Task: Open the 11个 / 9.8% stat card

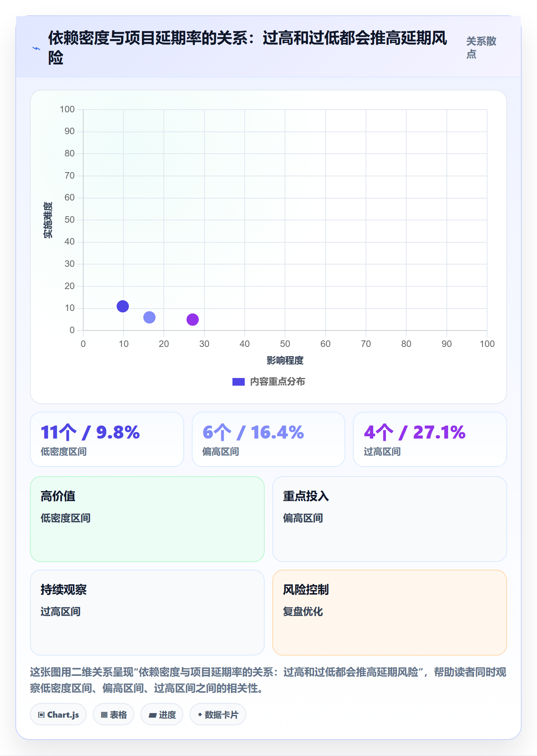Action: point(107,439)
